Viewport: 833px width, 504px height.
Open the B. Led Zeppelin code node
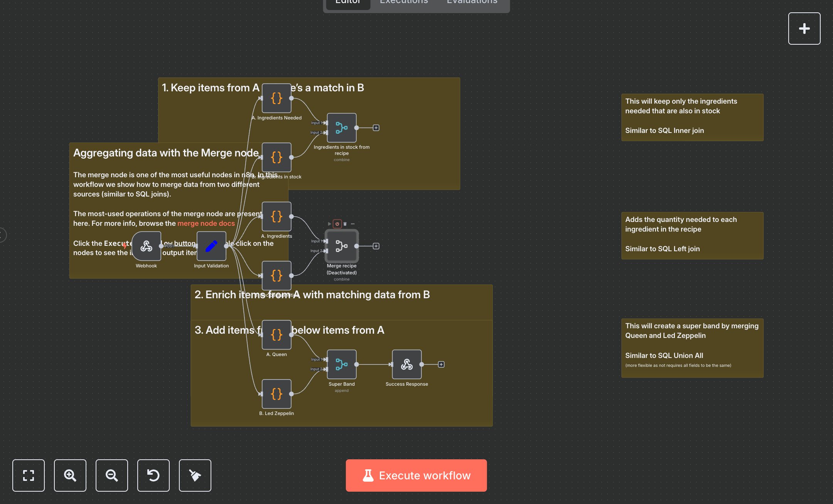276,394
